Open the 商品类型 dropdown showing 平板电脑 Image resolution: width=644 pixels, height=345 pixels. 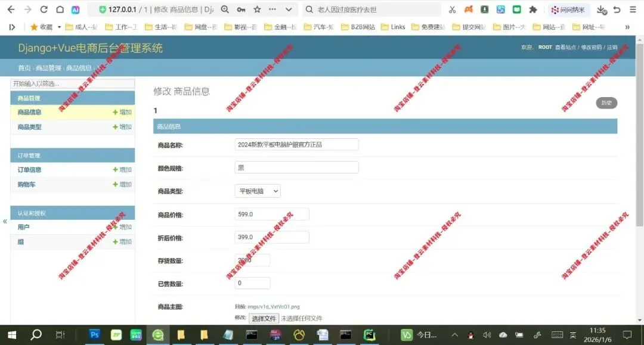tap(258, 191)
